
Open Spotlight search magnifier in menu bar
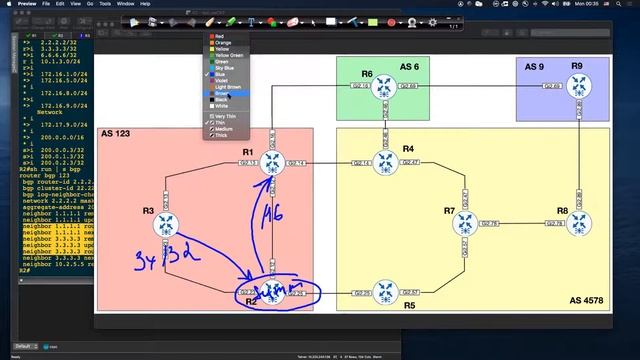click(x=619, y=4)
